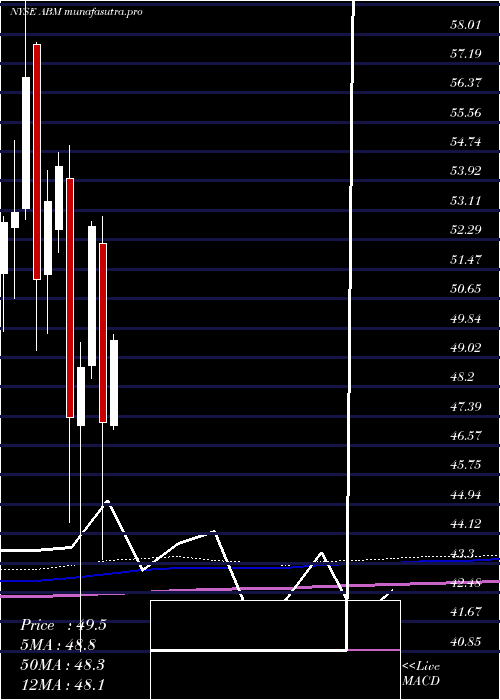The width and height of the screenshot is (500, 700).
Task: Click the '<<Live MACD' label
Action: pyautogui.click(x=421, y=673)
